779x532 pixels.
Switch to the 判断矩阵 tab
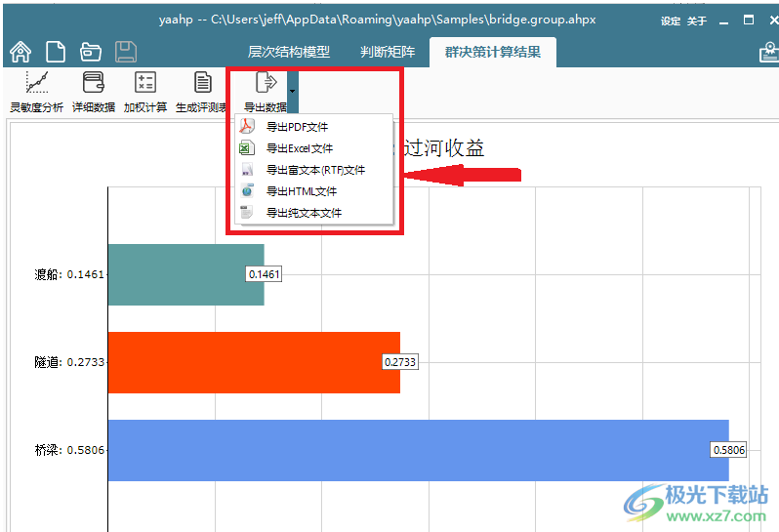pyautogui.click(x=388, y=52)
